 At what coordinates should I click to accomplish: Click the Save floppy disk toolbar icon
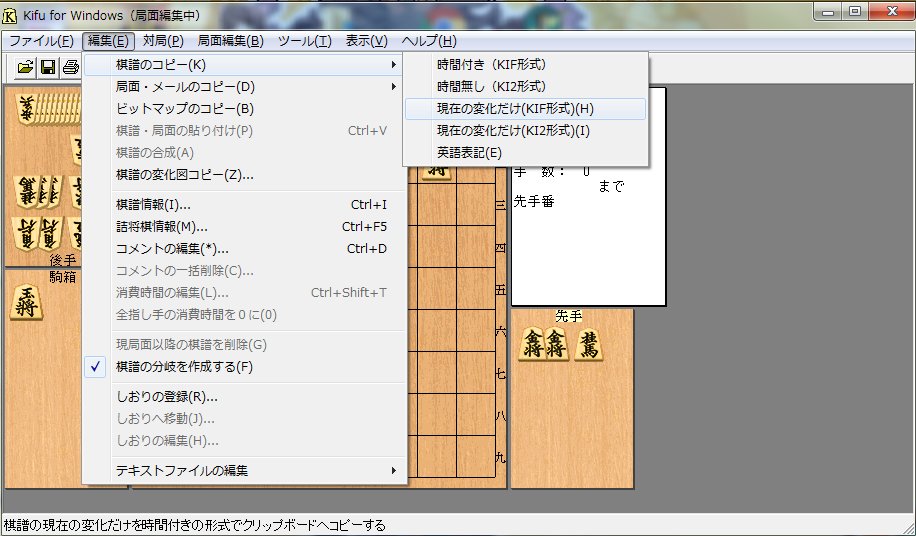click(47, 68)
